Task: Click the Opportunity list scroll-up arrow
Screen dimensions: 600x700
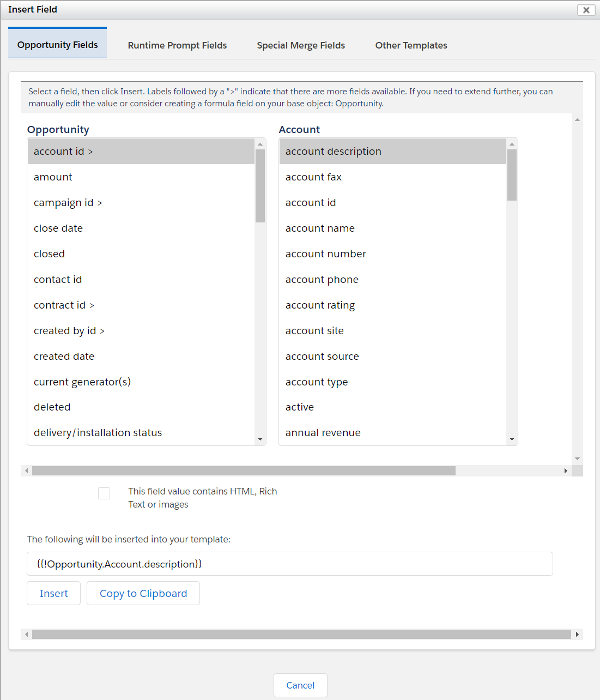Action: point(260,144)
